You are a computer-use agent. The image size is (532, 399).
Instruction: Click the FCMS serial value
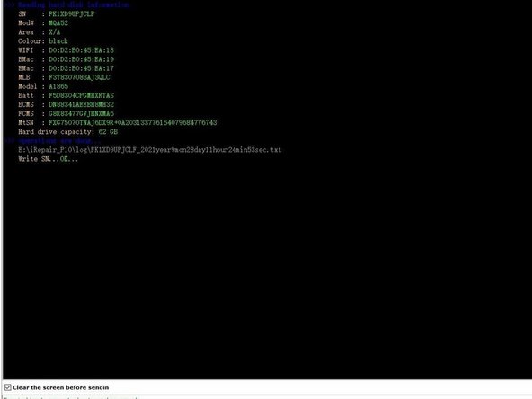(x=82, y=113)
